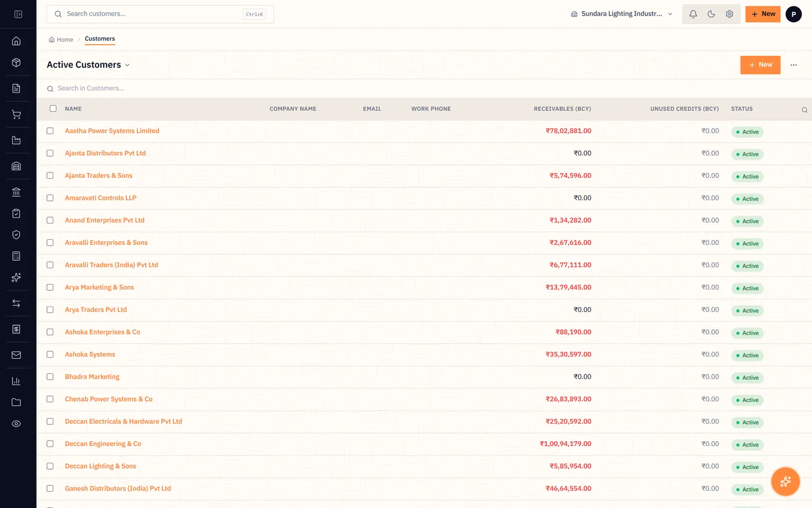The image size is (812, 508).
Task: Focus the global Search customers field
Action: point(160,14)
